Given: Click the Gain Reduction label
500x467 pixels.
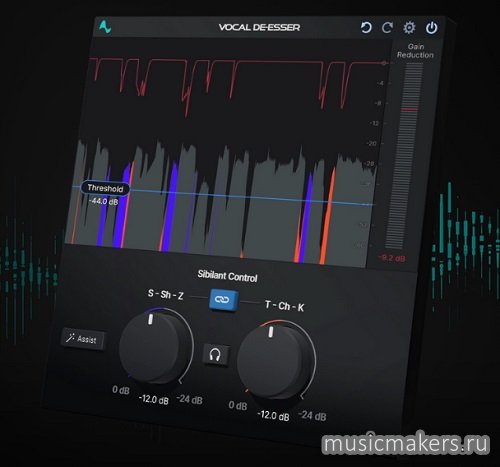Looking at the screenshot, I should pos(415,51).
